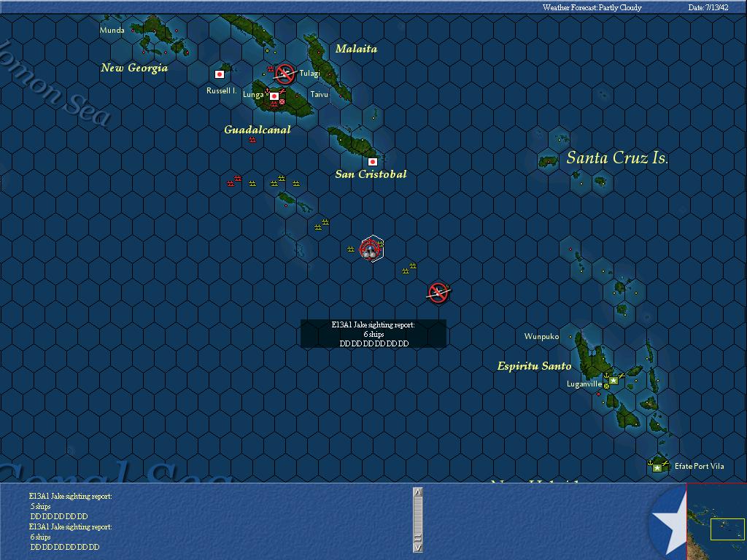Click the Tulagi map label
Screen dimensions: 747x560
(309, 74)
